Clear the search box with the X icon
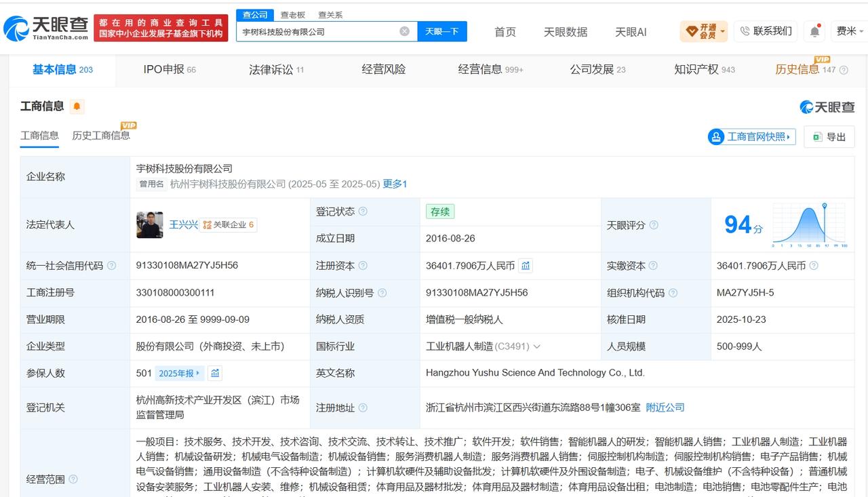Image resolution: width=868 pixels, height=497 pixels. point(404,31)
